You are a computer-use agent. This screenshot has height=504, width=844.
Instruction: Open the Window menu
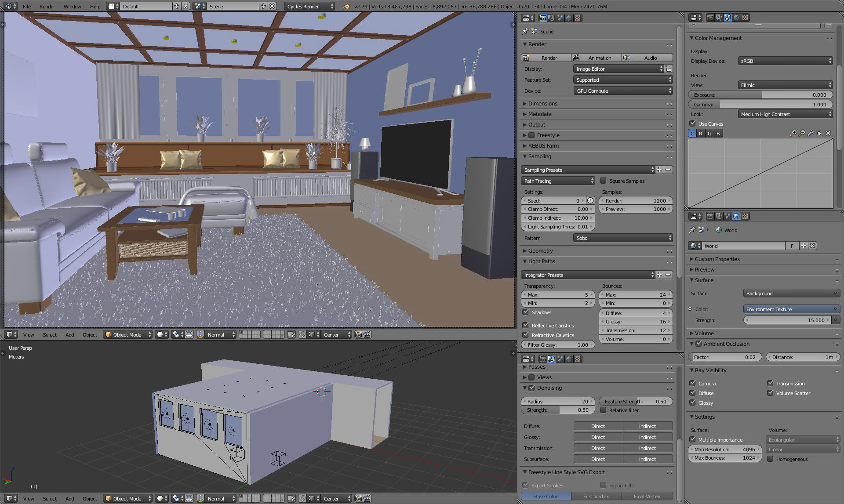point(72,7)
